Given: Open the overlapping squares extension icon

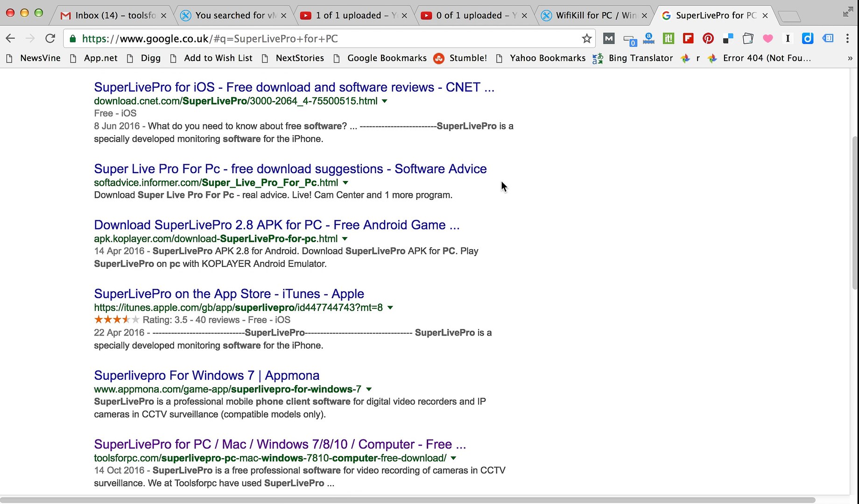Looking at the screenshot, I should pos(748,39).
